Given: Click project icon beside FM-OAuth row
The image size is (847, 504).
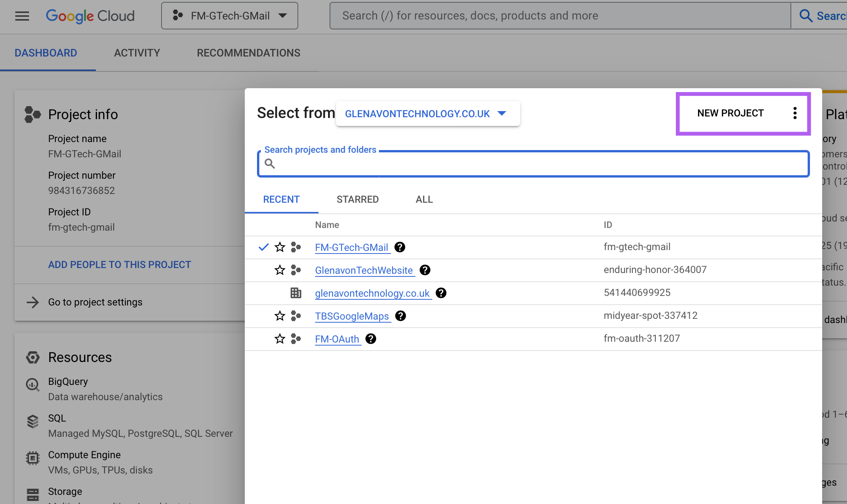Looking at the screenshot, I should (x=296, y=339).
